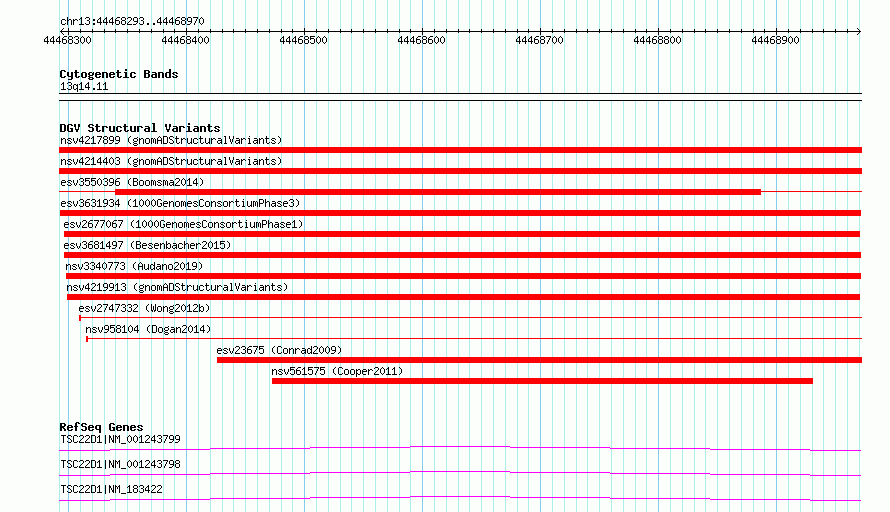Screen dimensions: 890x512
Task: Open variant nsv958104 (Dogan2014) label
Action: (148, 329)
